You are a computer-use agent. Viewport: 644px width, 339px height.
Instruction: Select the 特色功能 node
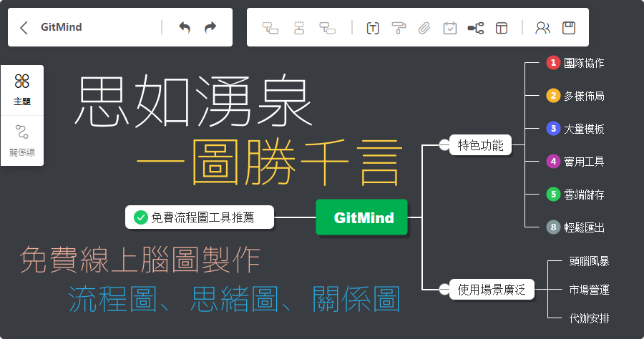click(480, 145)
